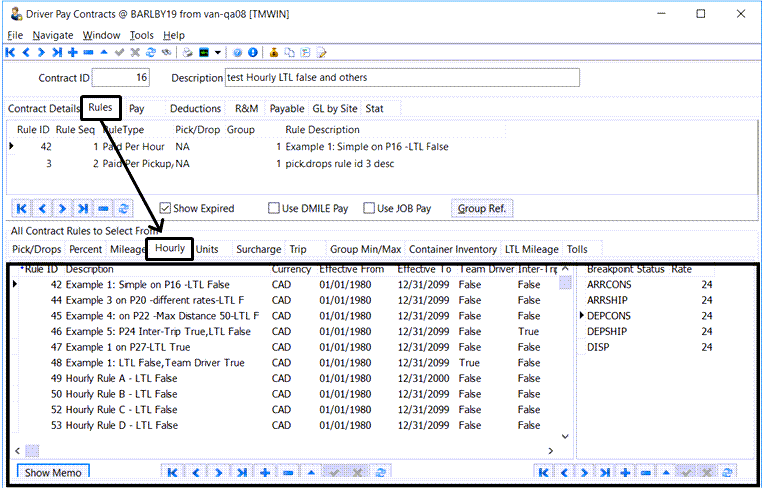The image size is (762, 490).
Task: Click the Group Ref. button
Action: point(484,208)
